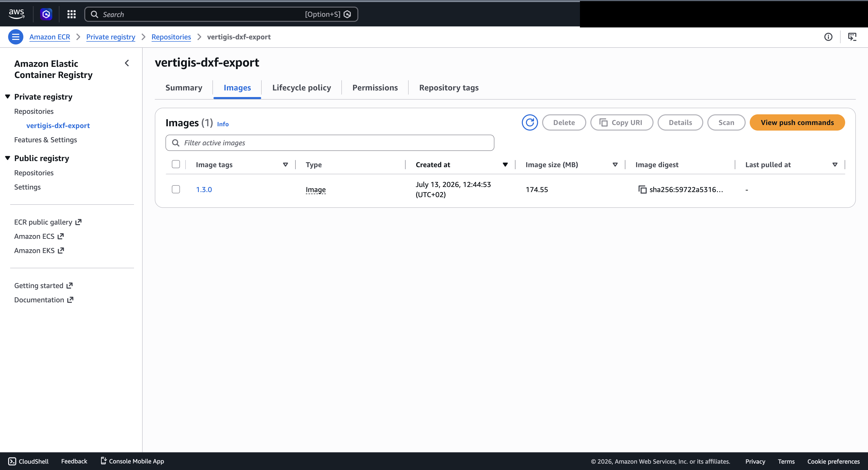
Task: Open Features & Settings in sidebar
Action: (x=45, y=140)
